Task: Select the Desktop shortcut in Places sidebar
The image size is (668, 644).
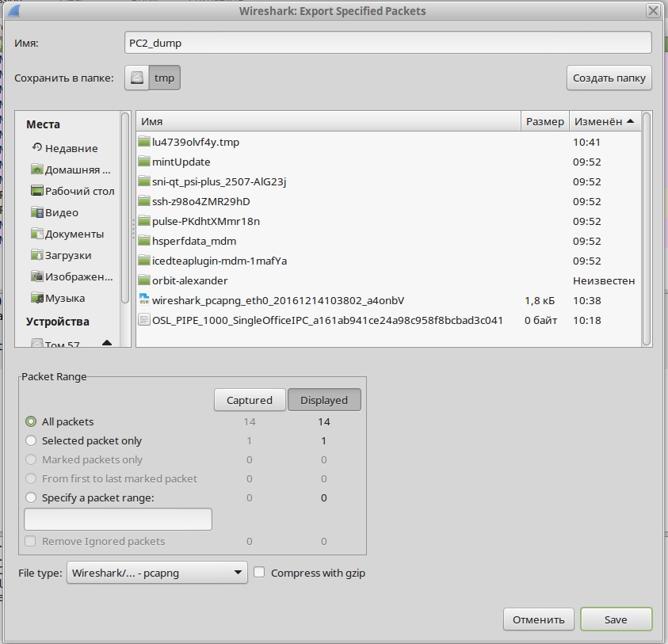Action: [73, 191]
